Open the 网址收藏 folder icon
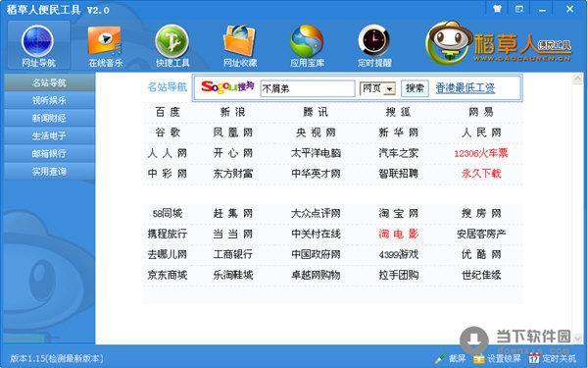This screenshot has width=588, height=368. click(x=240, y=40)
